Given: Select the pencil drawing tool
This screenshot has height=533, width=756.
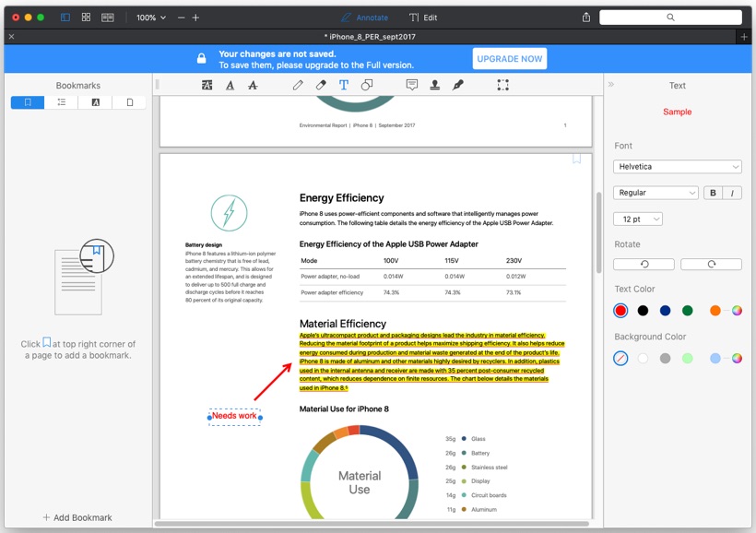Looking at the screenshot, I should click(x=298, y=86).
